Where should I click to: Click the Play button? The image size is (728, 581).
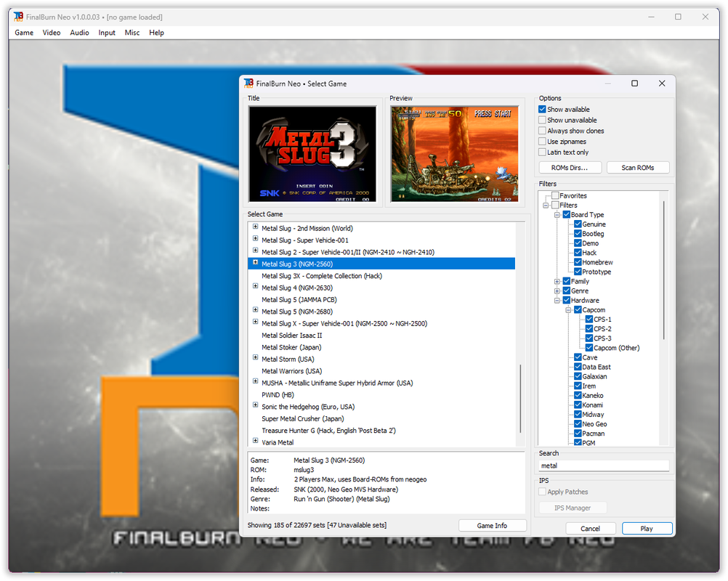click(647, 529)
